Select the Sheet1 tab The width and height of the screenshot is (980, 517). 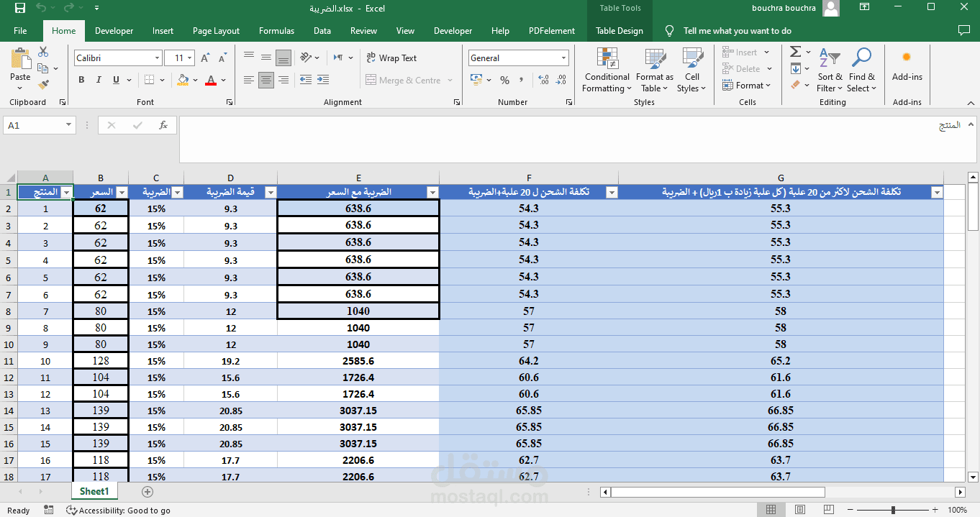coord(94,491)
